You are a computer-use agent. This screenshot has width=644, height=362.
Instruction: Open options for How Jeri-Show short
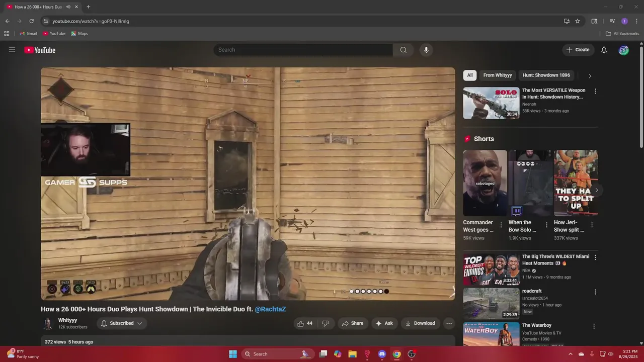click(x=592, y=225)
